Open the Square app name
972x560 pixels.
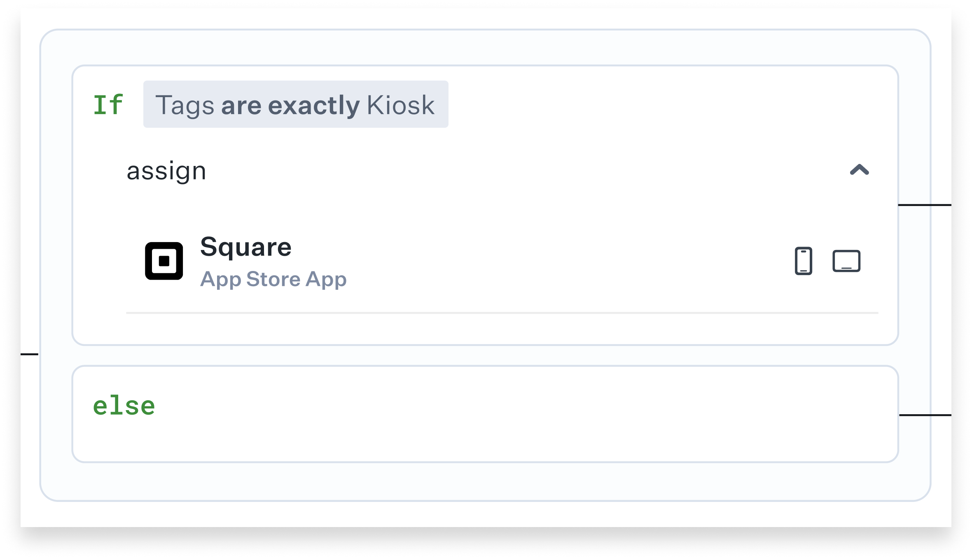246,247
